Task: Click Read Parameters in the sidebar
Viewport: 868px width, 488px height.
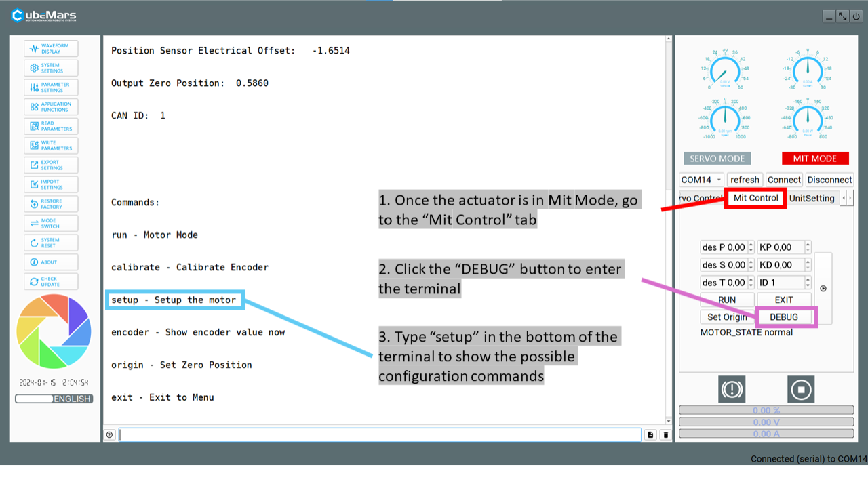Action: coord(51,126)
